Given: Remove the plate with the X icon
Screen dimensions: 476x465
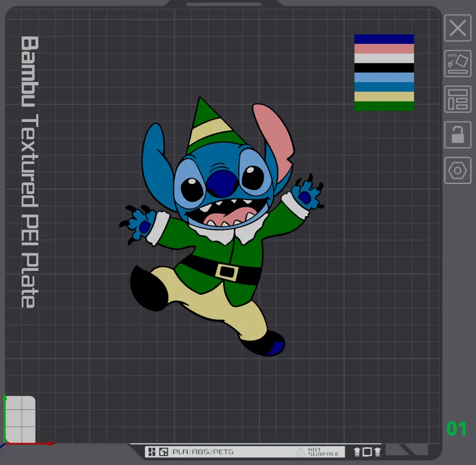Looking at the screenshot, I should click(458, 28).
